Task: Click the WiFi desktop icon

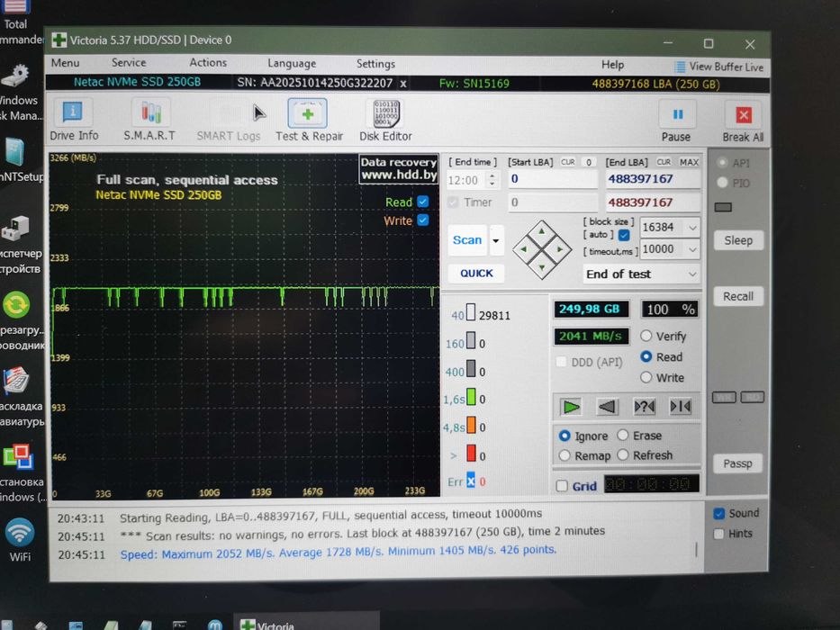Action: click(x=20, y=535)
